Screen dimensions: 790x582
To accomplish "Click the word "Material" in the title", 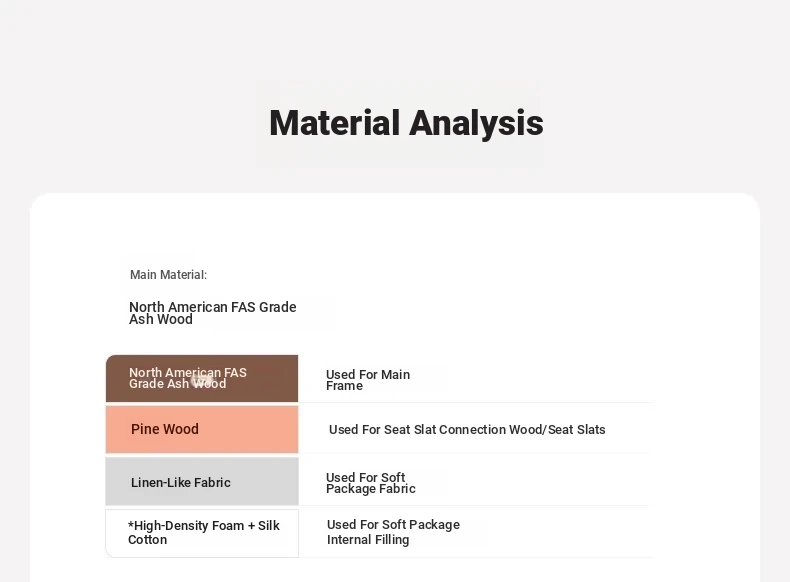I will point(335,123).
